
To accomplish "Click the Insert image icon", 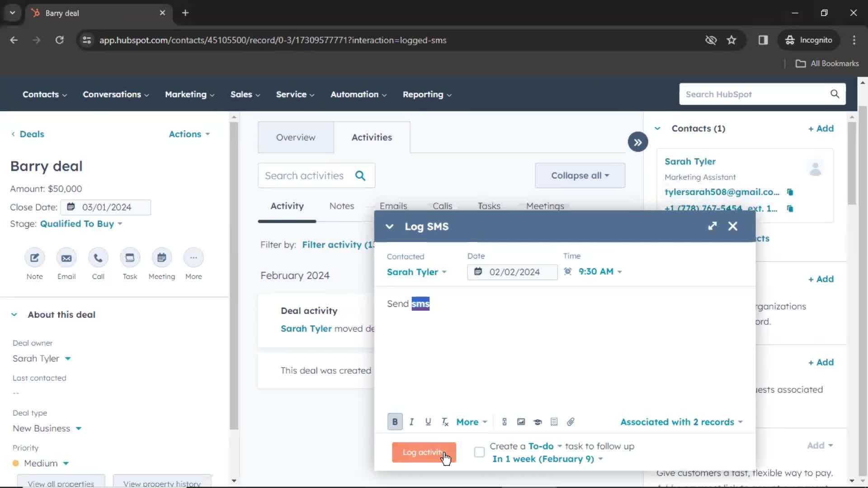I will pos(520,422).
